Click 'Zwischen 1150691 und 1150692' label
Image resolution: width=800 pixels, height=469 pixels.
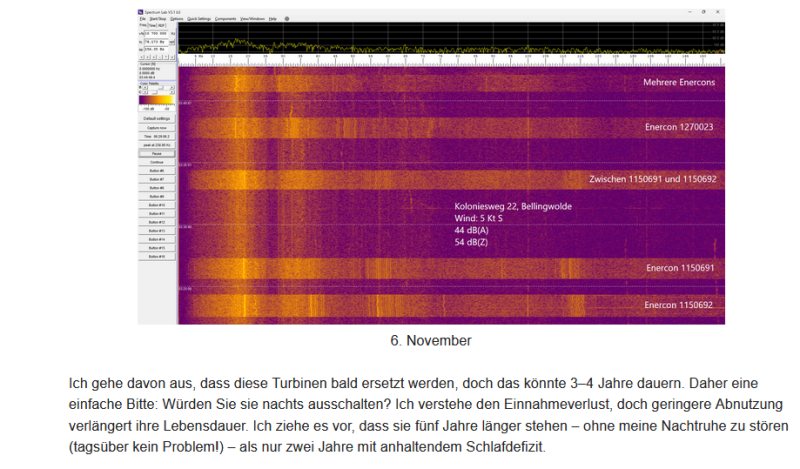click(x=653, y=179)
